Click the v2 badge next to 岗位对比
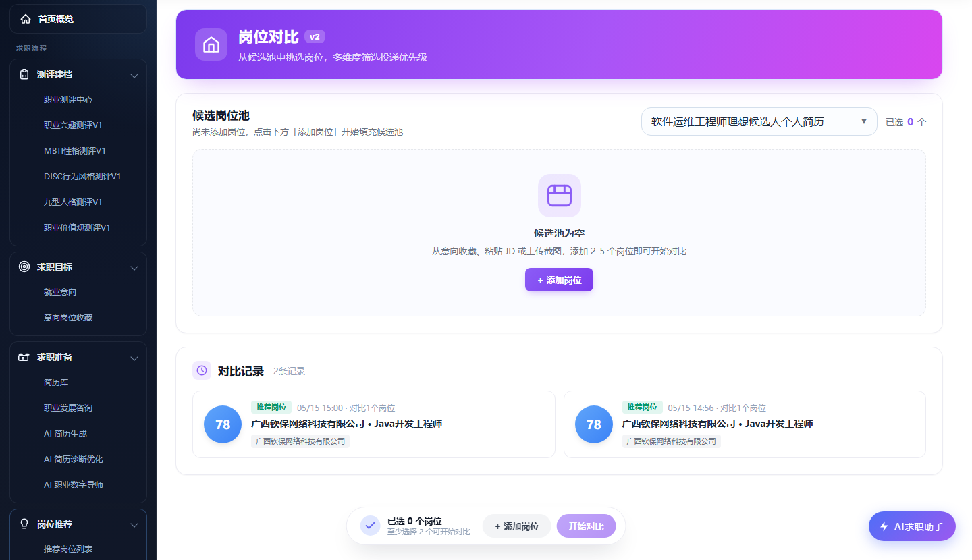This screenshot has width=972, height=560. tap(315, 37)
